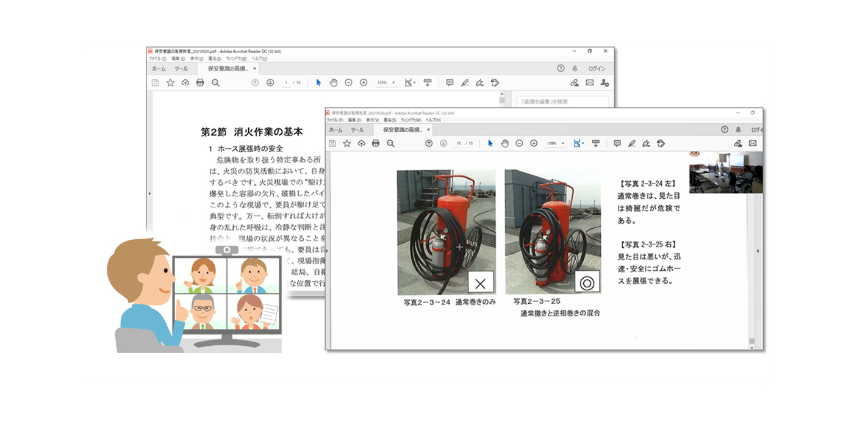保安意識の高揚 document tab in front window
This screenshot has height=427, width=868.
403,130
